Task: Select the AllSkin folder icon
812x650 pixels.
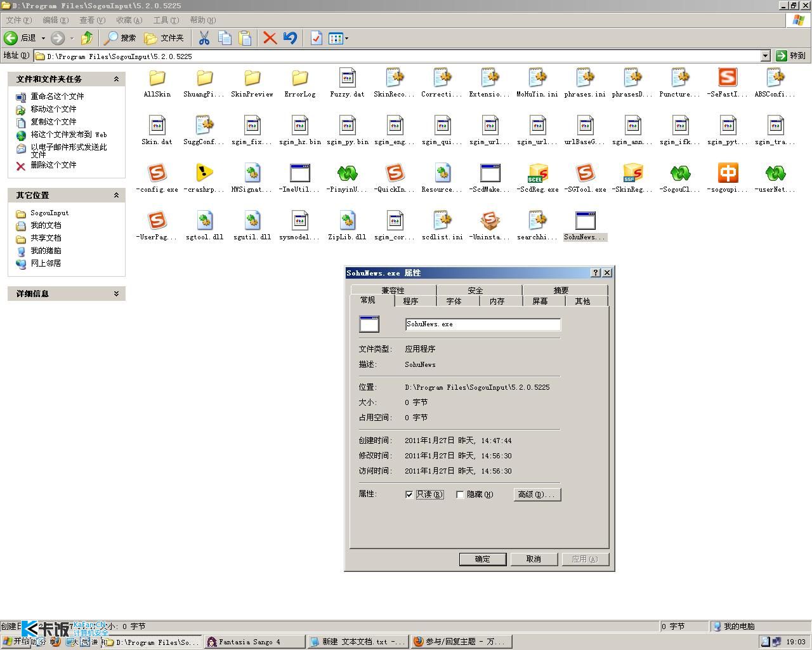Action: tap(157, 78)
